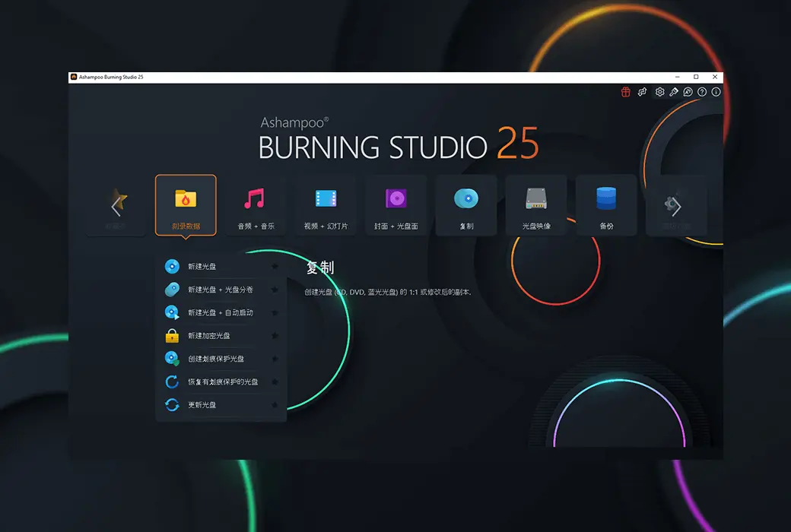The width and height of the screenshot is (791, 532).
Task: Click the 创建光盘 (CD, DVD, 蓝光光盘) description text
Action: pos(388,292)
